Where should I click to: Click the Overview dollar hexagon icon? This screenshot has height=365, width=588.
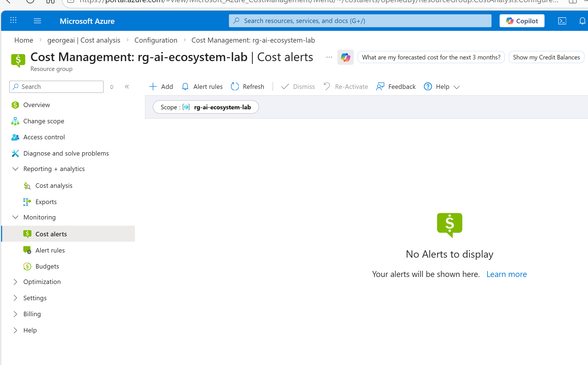(15, 105)
